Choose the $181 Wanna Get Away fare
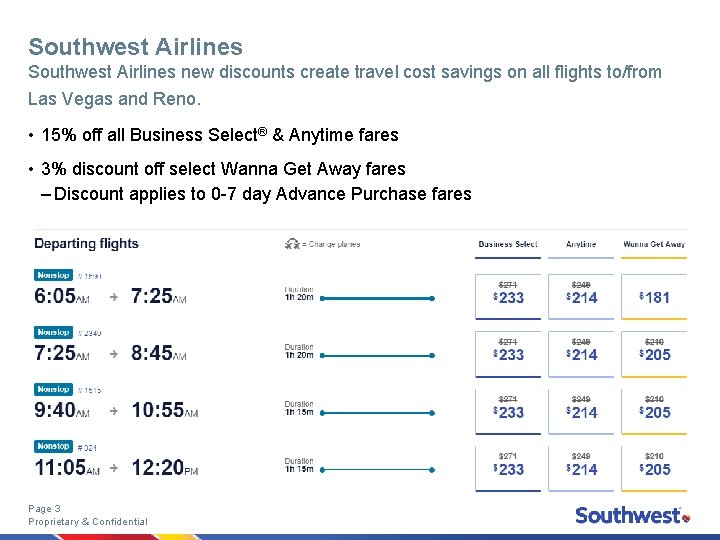Screen dimensions: 720x540 tap(654, 297)
